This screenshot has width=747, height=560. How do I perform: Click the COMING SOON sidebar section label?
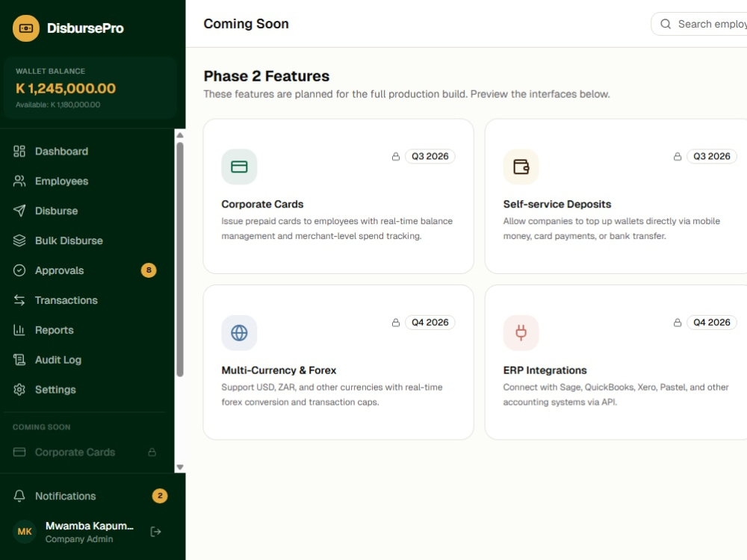pyautogui.click(x=41, y=427)
